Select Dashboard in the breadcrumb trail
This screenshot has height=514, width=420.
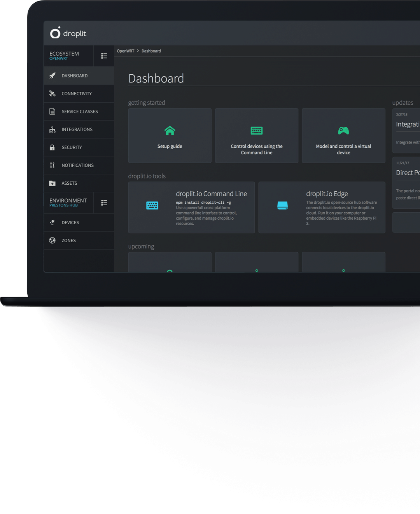[151, 51]
